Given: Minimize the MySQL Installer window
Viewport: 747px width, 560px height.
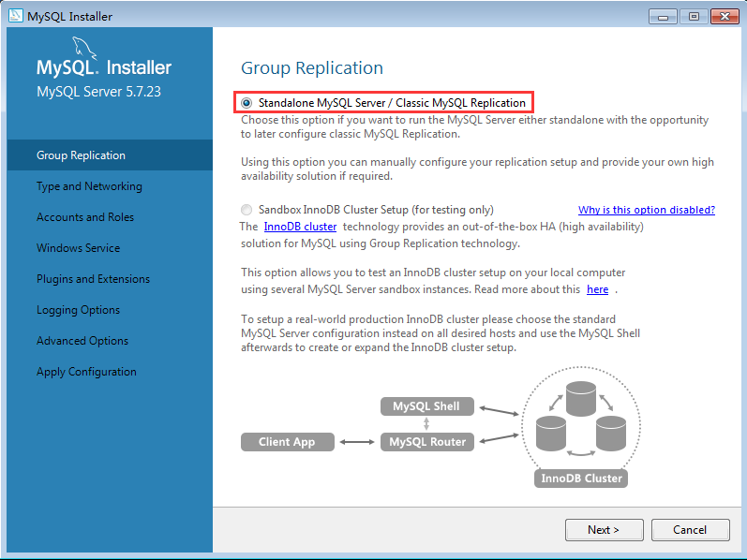Looking at the screenshot, I should click(x=663, y=17).
